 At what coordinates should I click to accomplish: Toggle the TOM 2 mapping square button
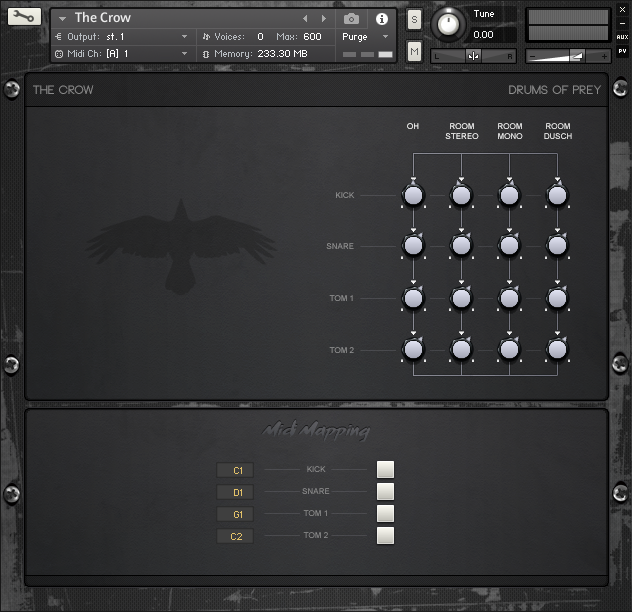click(x=385, y=535)
